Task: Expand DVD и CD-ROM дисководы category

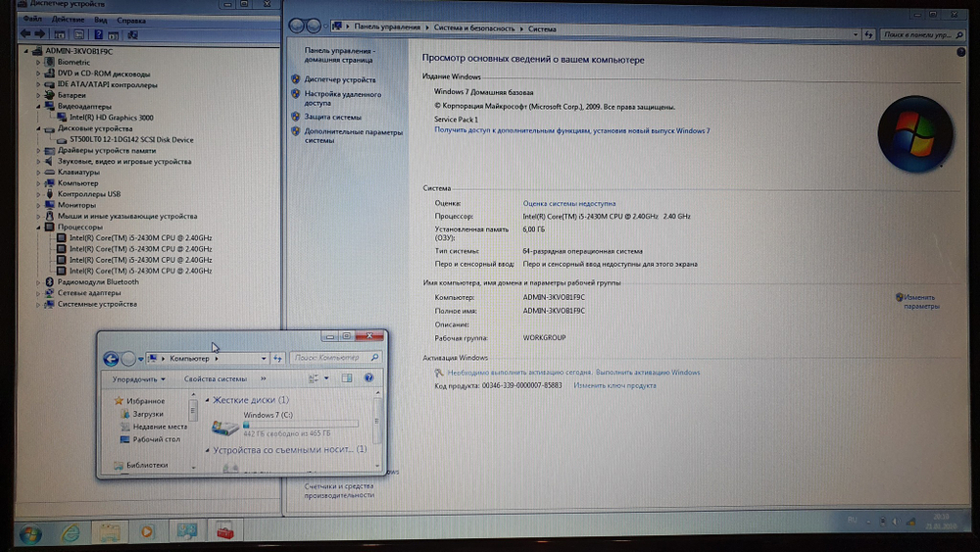Action: coord(38,74)
